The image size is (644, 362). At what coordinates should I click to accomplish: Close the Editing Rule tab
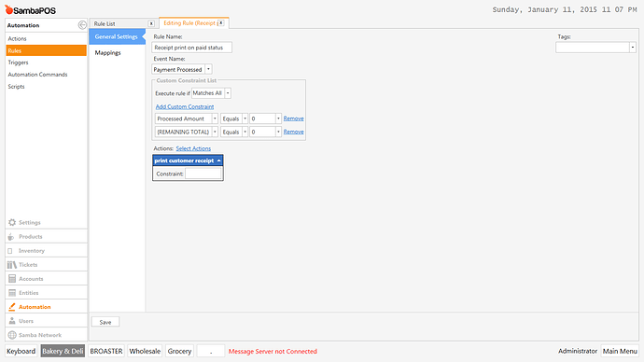pos(221,23)
